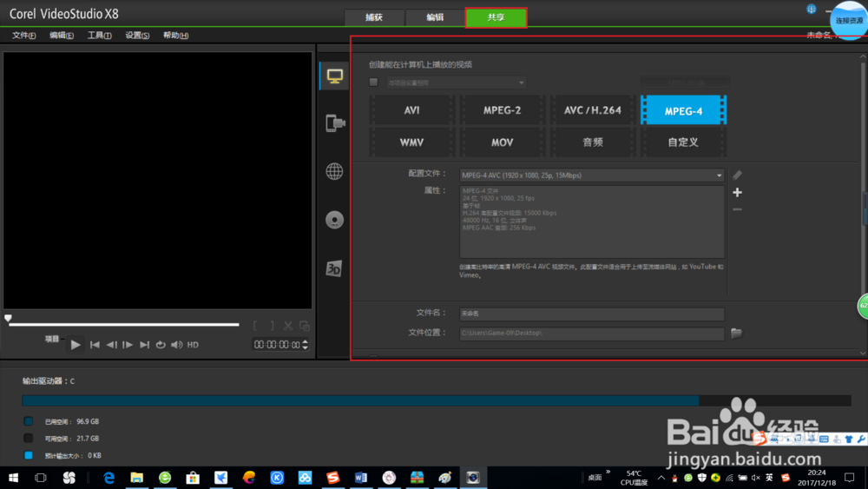Choose the WMV format button

[x=411, y=142]
